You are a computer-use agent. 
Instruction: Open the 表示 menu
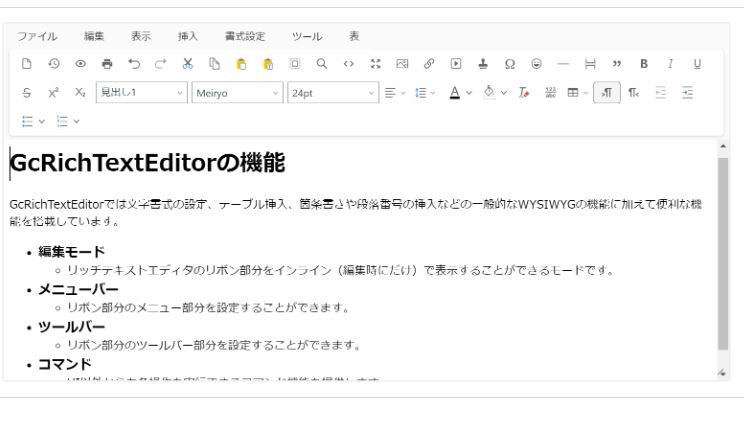click(x=141, y=36)
